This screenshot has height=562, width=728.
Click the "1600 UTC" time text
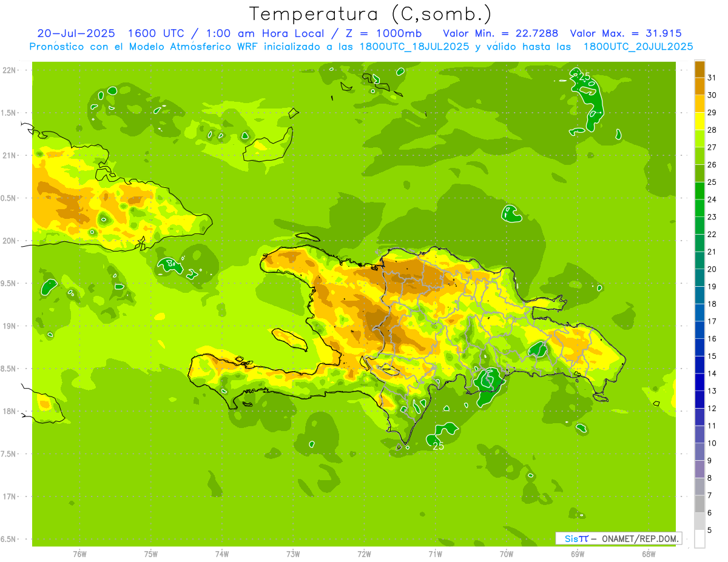click(x=157, y=33)
